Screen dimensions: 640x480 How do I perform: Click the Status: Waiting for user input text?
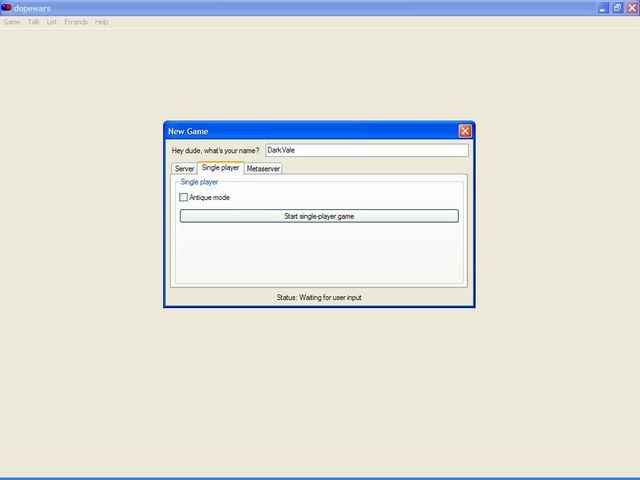[318, 298]
